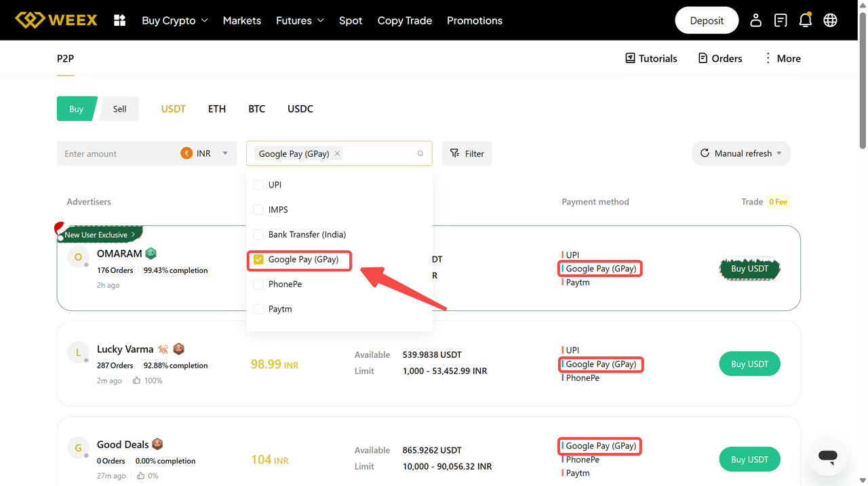The image size is (868, 486).
Task: Open the language globe icon
Action: (830, 20)
